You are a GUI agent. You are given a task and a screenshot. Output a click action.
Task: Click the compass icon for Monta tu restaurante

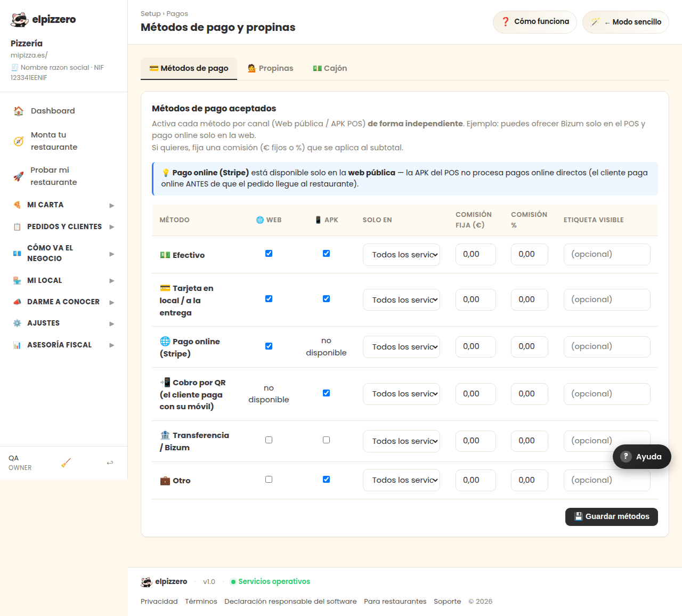coord(19,141)
